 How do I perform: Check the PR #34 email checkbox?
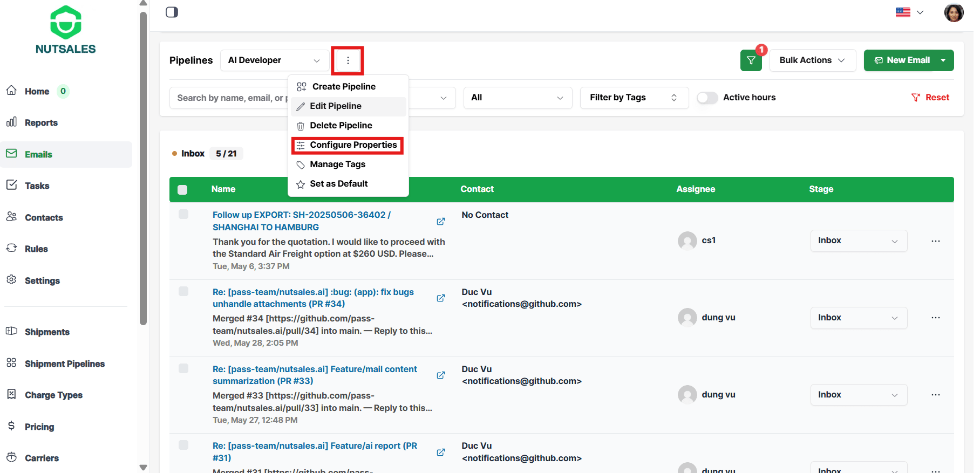(x=183, y=291)
